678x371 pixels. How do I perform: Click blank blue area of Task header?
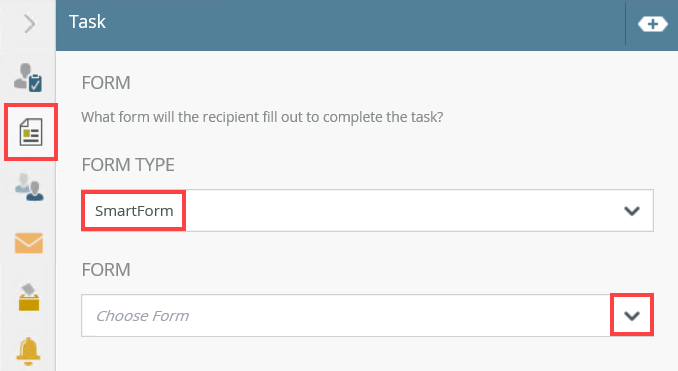point(363,25)
